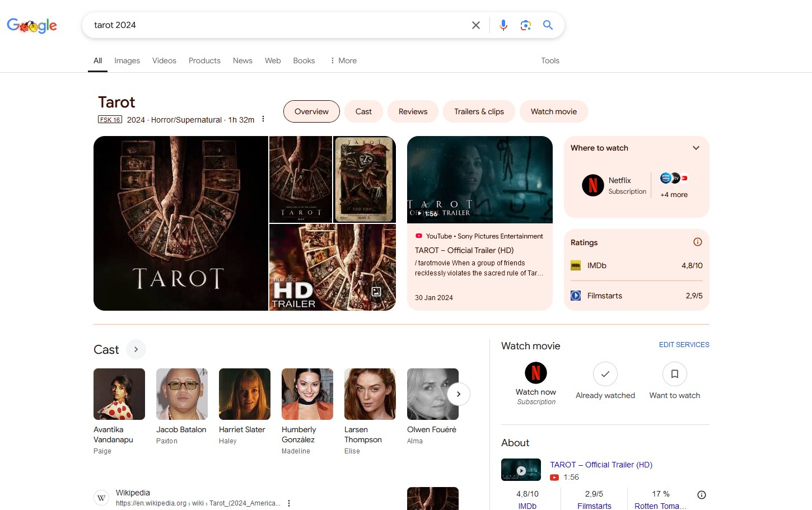Open Jacob Batalon cast photo

[x=182, y=394]
